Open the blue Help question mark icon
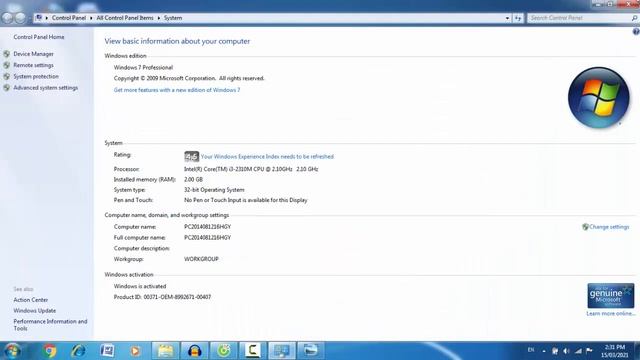Image resolution: width=640 pixels, height=360 pixels. [636, 31]
